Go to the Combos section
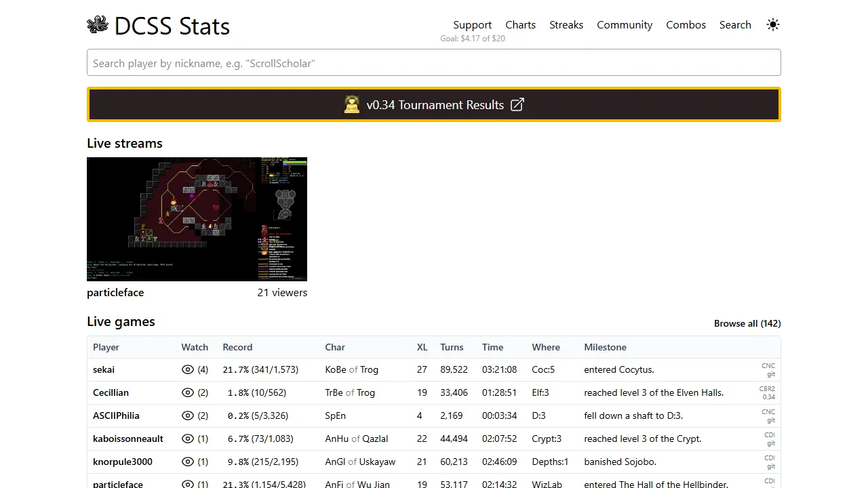 pyautogui.click(x=686, y=24)
